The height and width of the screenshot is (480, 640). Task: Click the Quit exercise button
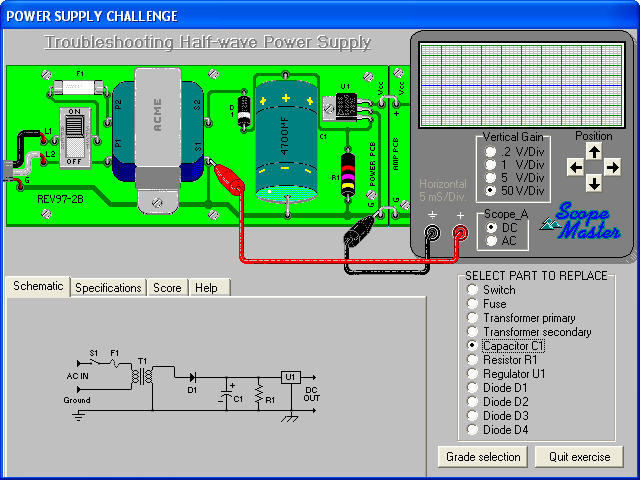click(x=579, y=456)
